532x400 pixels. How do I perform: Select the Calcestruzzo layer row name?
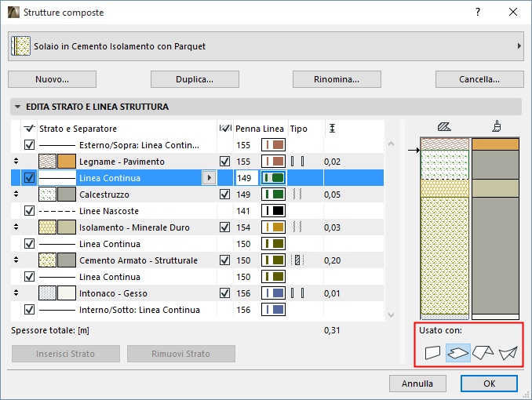[x=104, y=195]
